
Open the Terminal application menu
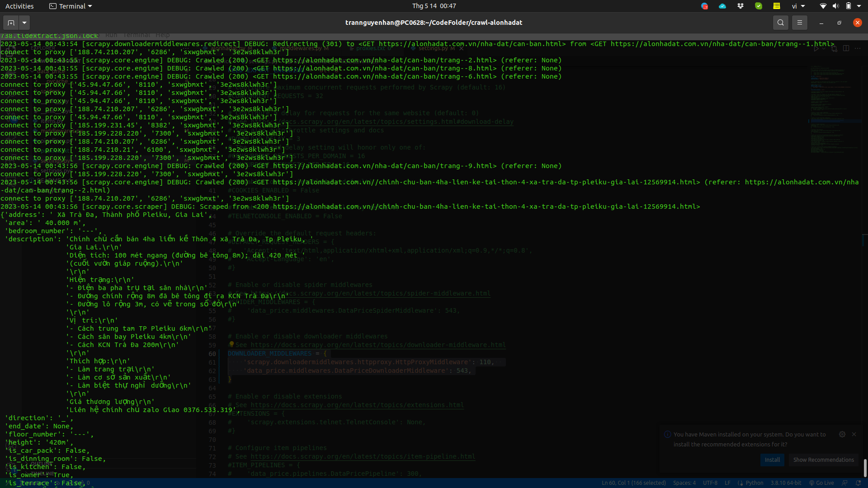71,6
